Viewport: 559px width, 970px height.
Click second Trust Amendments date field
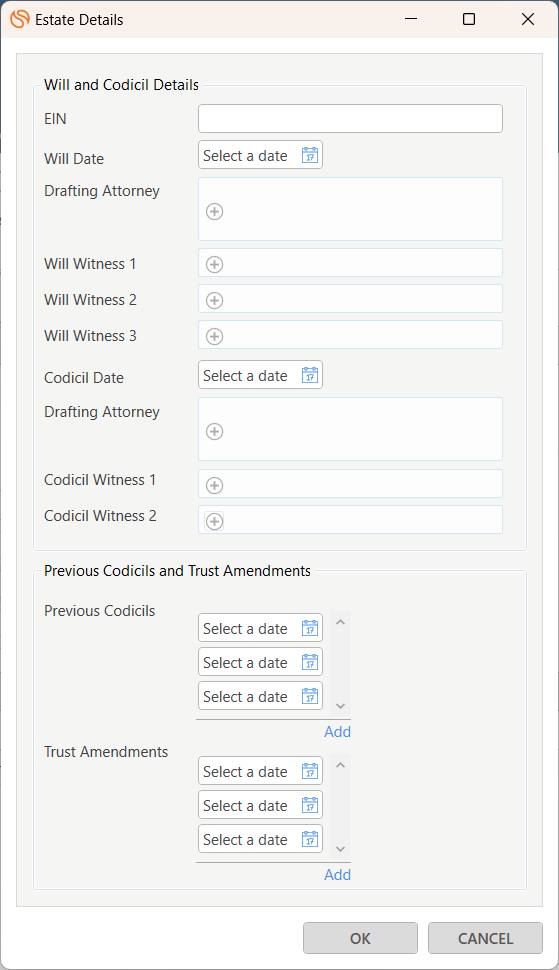(260, 805)
